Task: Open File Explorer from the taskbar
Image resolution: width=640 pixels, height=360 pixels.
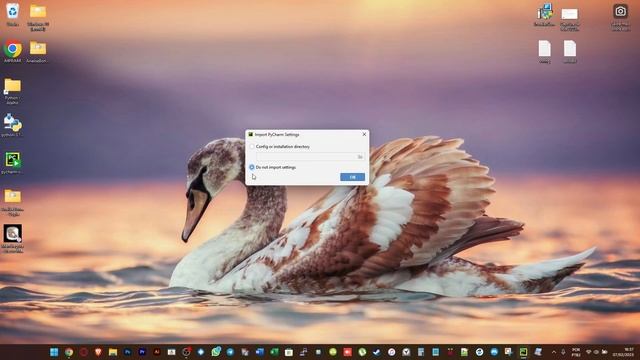Action: click(113, 352)
